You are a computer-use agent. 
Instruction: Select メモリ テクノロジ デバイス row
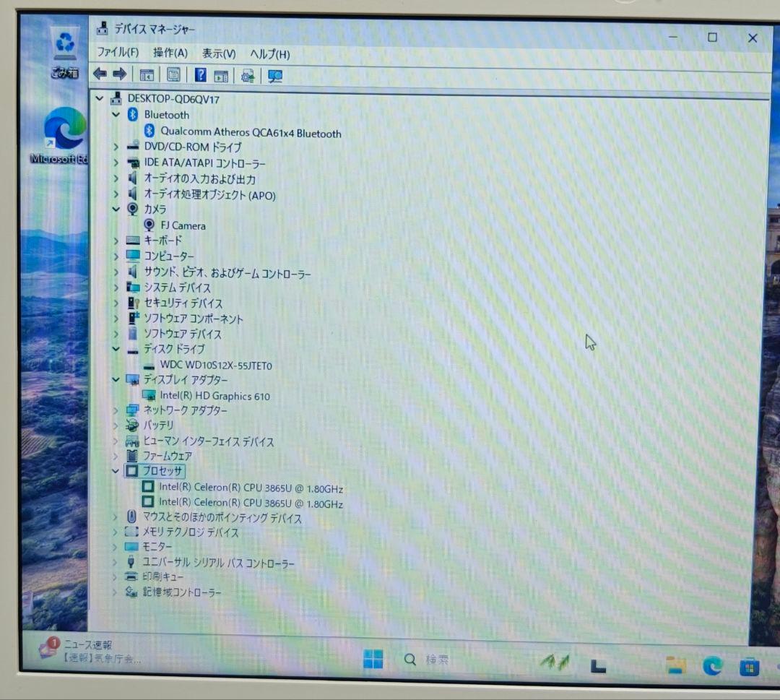191,532
